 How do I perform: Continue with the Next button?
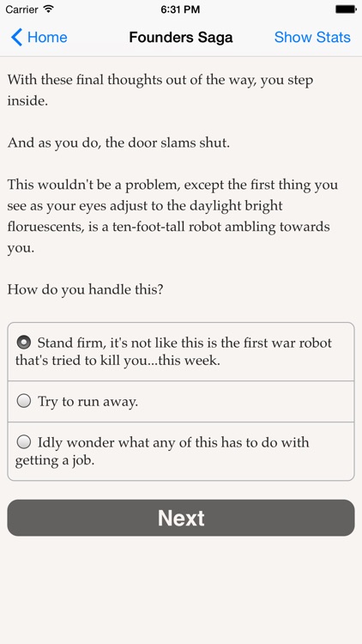(181, 518)
